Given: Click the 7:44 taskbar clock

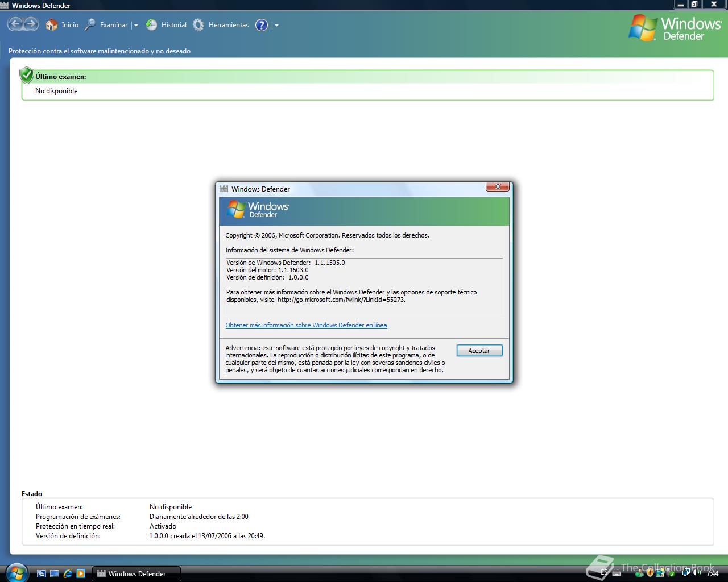Looking at the screenshot, I should point(713,573).
